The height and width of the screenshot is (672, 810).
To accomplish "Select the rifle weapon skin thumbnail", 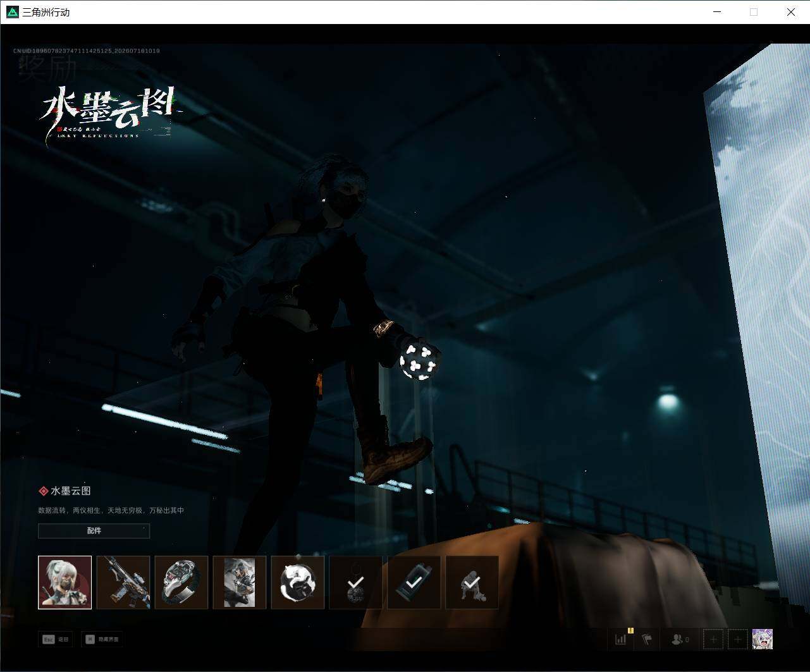I will point(123,582).
